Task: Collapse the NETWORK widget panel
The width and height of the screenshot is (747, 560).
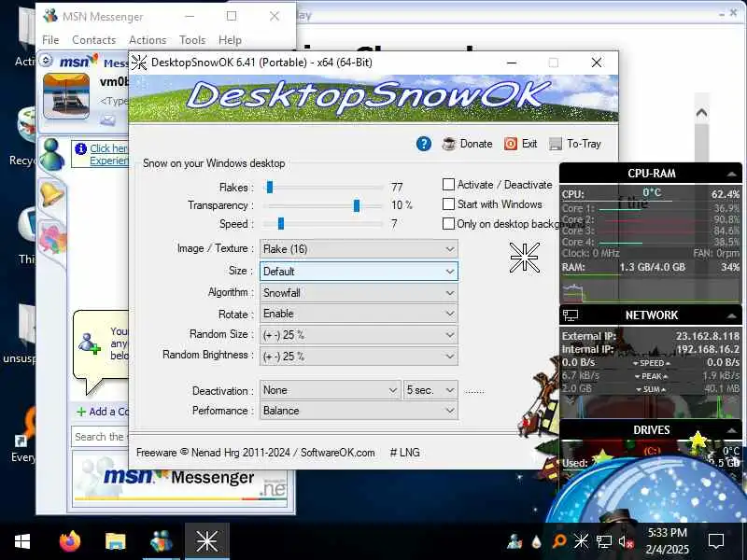Action: point(731,315)
